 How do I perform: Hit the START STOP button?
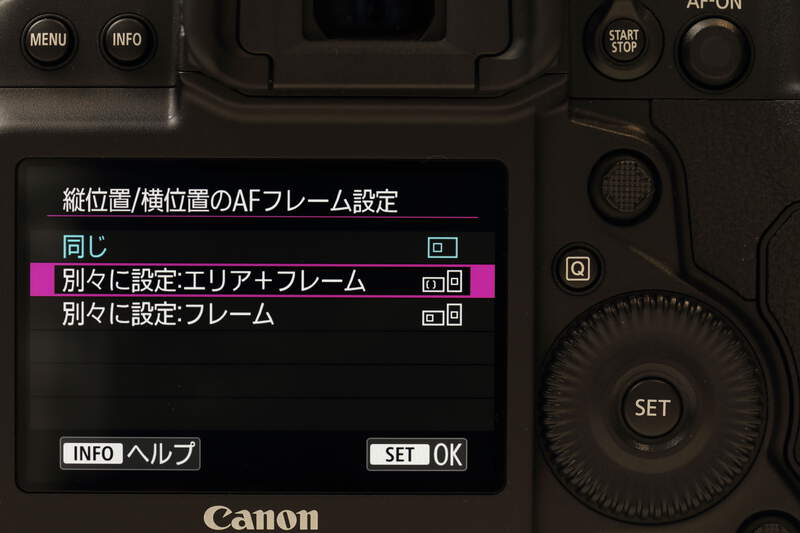[623, 42]
